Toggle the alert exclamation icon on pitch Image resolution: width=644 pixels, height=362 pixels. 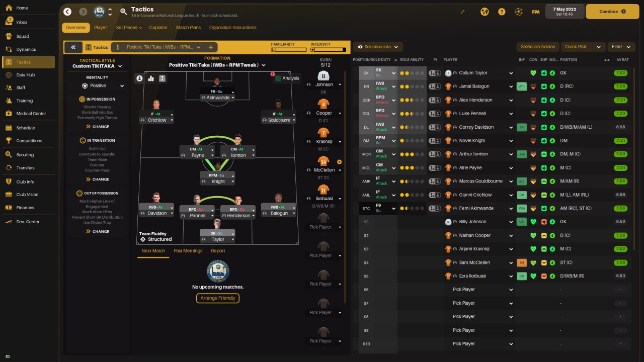pyautogui.click(x=163, y=78)
